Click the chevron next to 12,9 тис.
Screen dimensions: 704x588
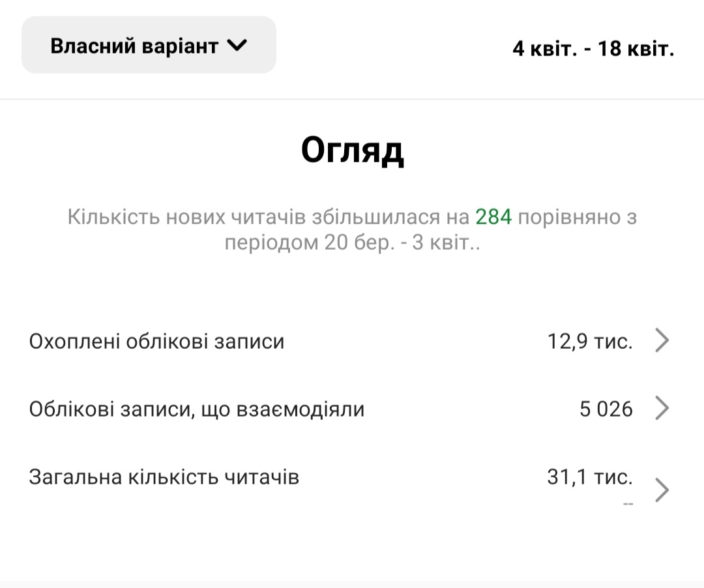[x=662, y=341]
